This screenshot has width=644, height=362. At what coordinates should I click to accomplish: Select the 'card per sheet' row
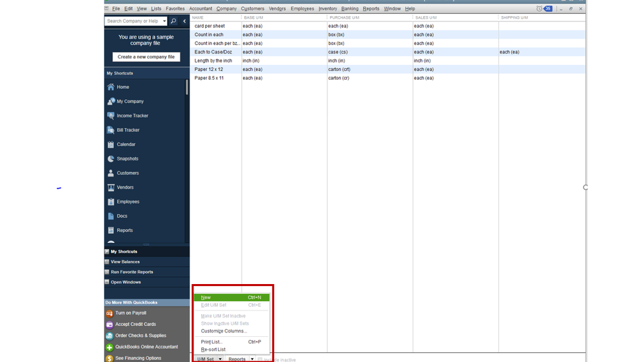click(x=388, y=26)
